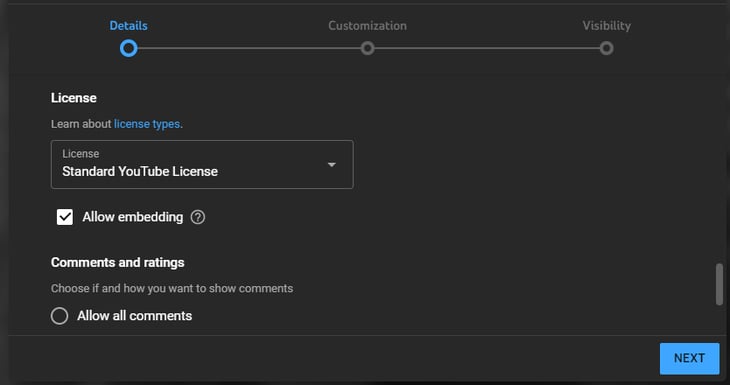This screenshot has width=730, height=385.
Task: Select the Allow all comments radio button
Action: click(60, 316)
